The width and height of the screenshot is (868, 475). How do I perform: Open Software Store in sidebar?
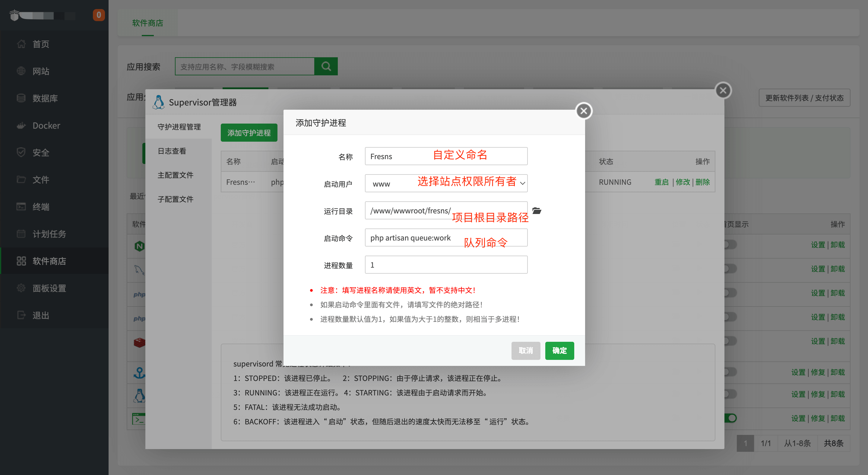coord(54,261)
